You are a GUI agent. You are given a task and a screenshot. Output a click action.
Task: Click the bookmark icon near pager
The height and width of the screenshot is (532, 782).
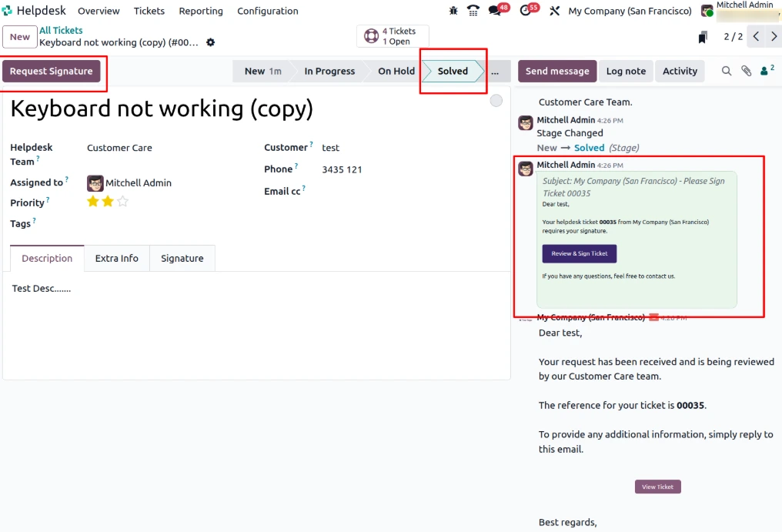click(x=703, y=37)
